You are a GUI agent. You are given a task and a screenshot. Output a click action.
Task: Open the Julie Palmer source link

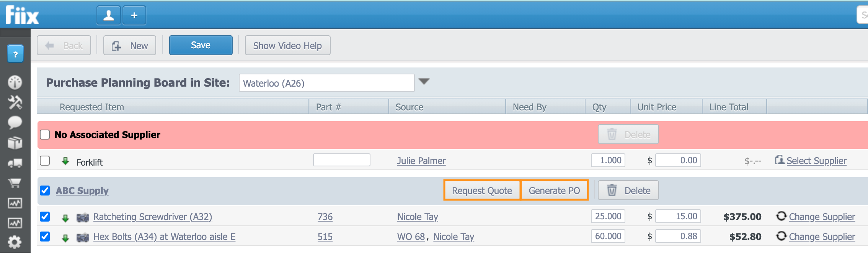coord(421,161)
